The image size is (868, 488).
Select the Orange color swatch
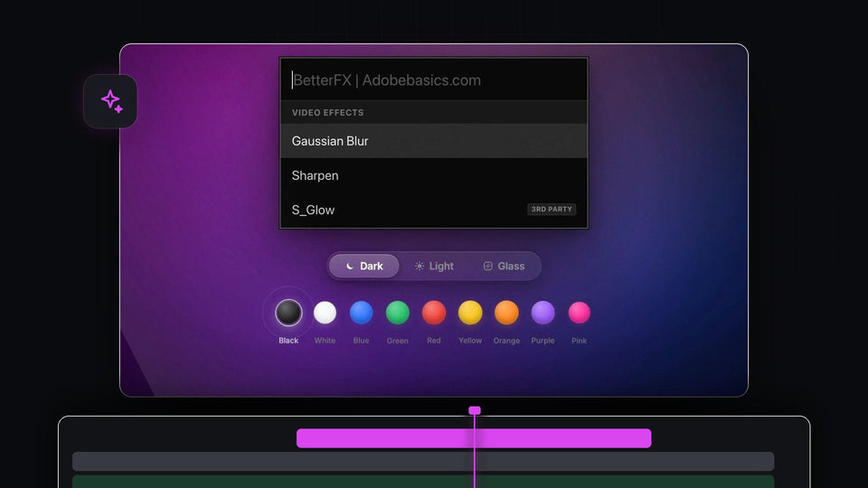pyautogui.click(x=506, y=313)
